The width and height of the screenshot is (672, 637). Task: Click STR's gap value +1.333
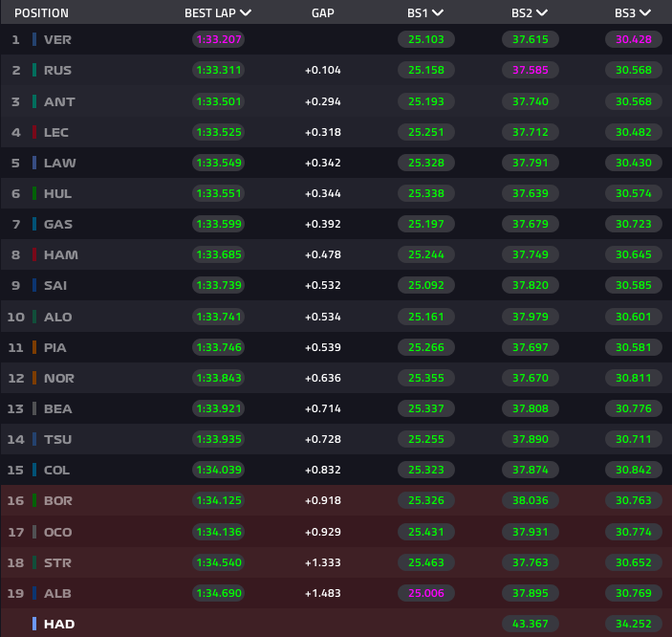coord(323,562)
